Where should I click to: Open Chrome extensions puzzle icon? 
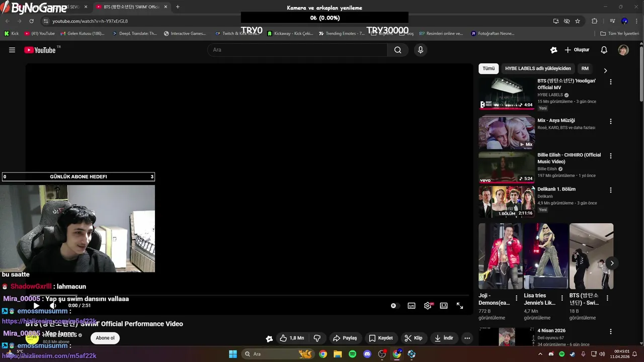[x=595, y=21]
